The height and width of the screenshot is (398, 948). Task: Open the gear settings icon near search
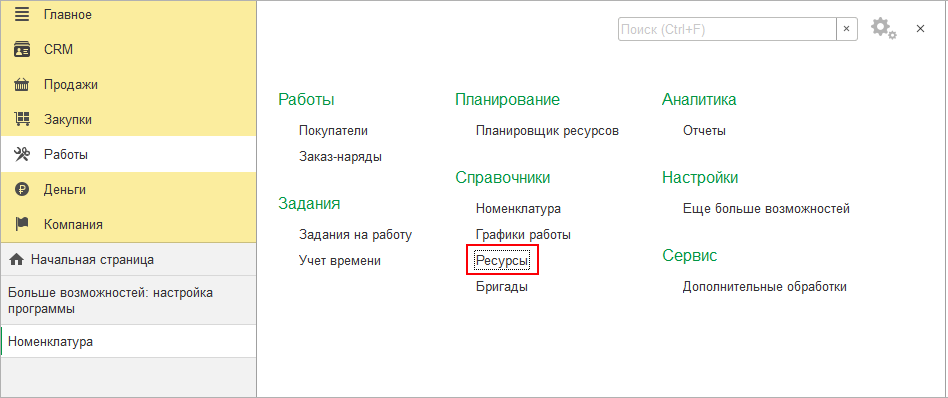coord(883,28)
